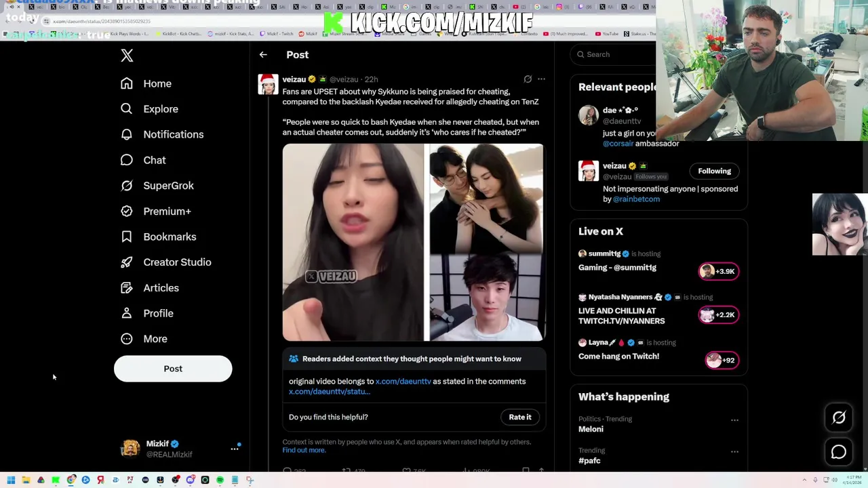The height and width of the screenshot is (488, 868).
Task: Open the #pafc trending topic
Action: [589, 461]
